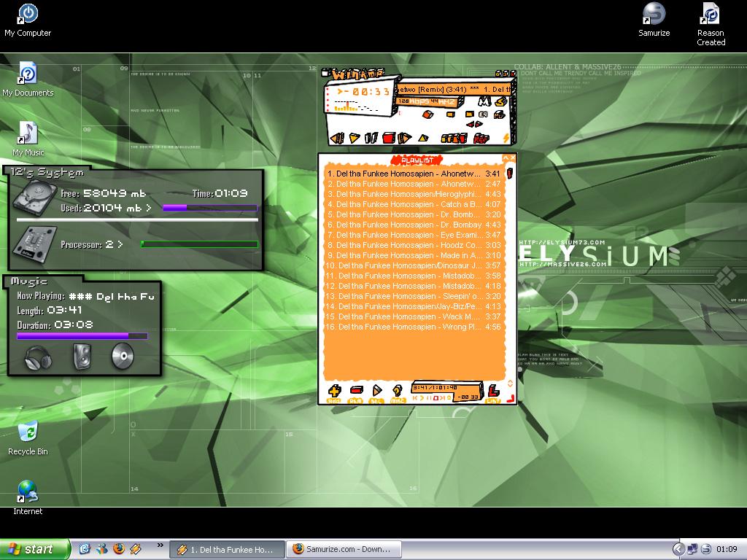Select track 4 Catch a B... in playlist
The image size is (747, 560).
414,204
